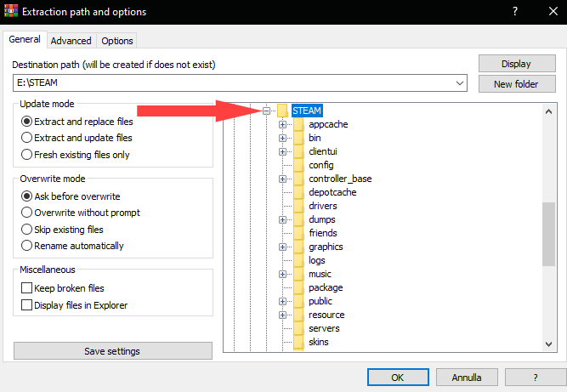
Task: Expand the controller_base folder node
Action: 283,179
